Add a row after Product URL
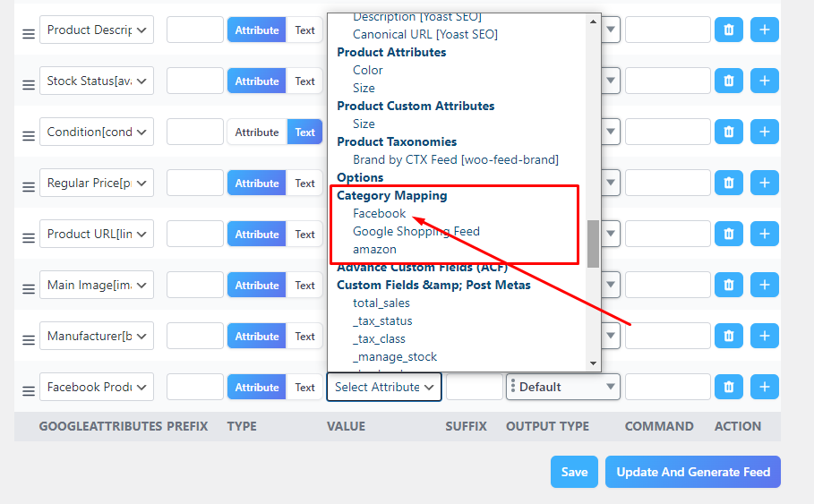This screenshot has height=504, width=814. (x=764, y=234)
